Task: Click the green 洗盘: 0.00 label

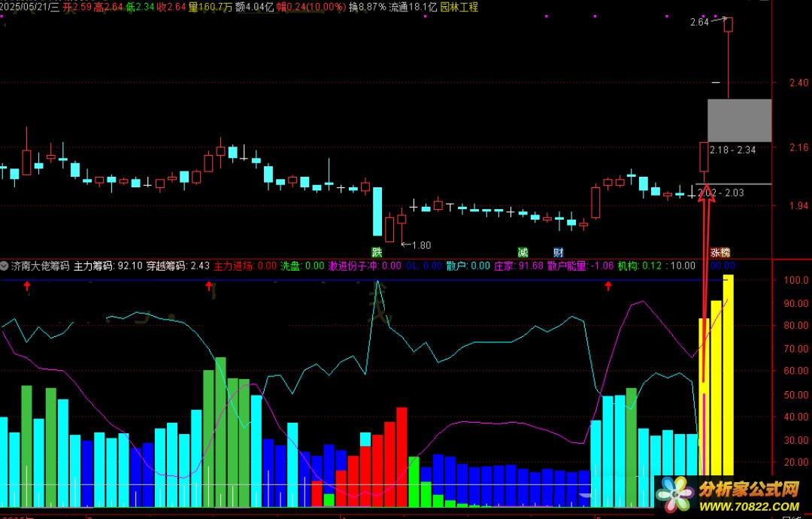Action: coord(302,266)
